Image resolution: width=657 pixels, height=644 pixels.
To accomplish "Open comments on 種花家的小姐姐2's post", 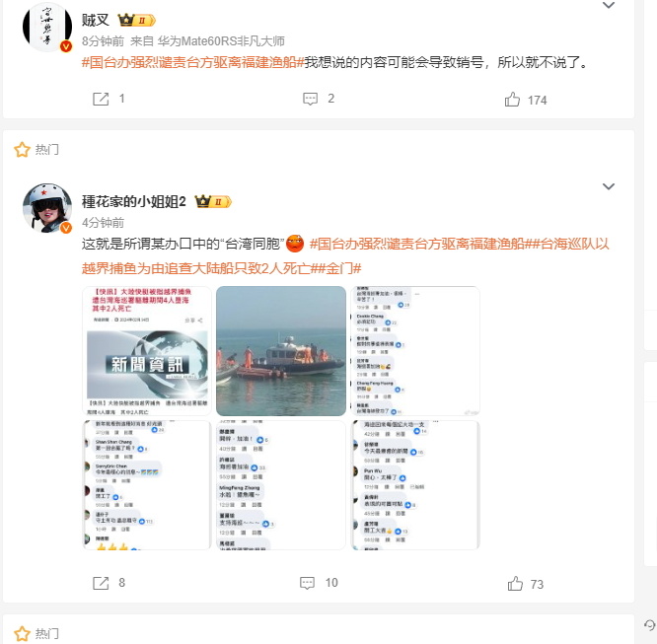I will coord(307,583).
